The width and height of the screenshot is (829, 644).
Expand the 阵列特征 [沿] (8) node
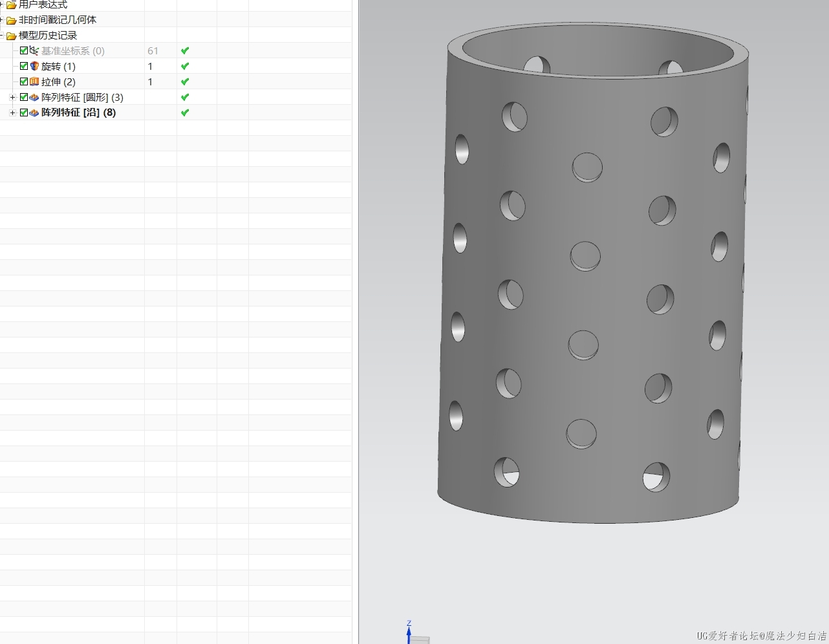pyautogui.click(x=12, y=113)
